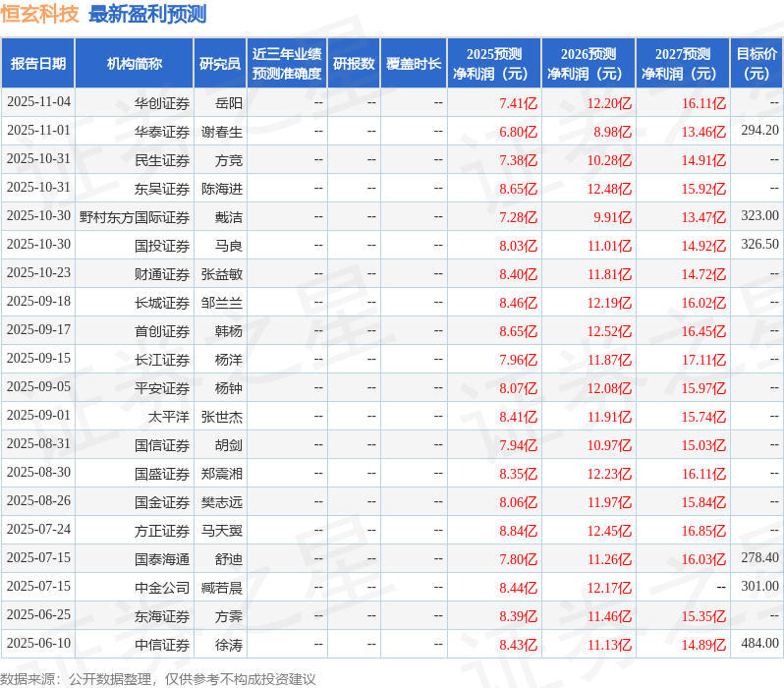Sort by 2025预测净利润 column header
Screen dimensions: 784x688
tap(494, 64)
